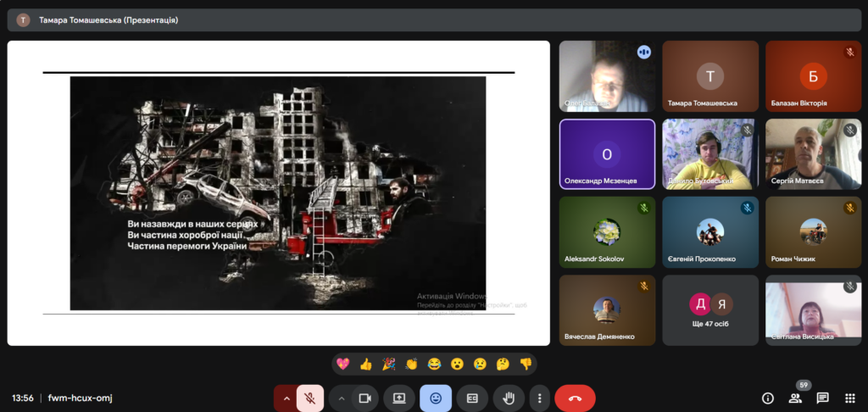Close the emoji reactions bar

[436, 398]
